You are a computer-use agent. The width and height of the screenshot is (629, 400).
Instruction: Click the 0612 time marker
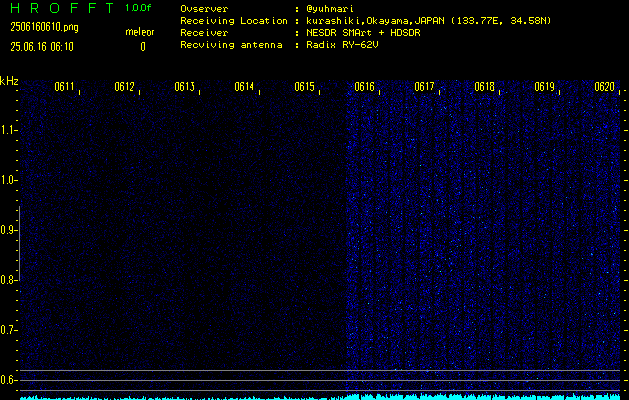[x=124, y=87]
